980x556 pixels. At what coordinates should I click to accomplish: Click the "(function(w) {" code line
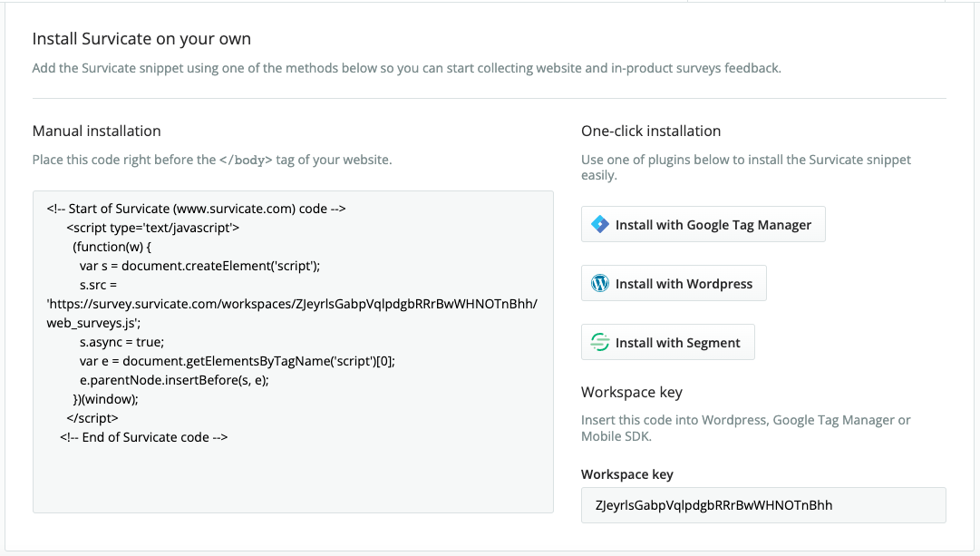click(x=112, y=247)
